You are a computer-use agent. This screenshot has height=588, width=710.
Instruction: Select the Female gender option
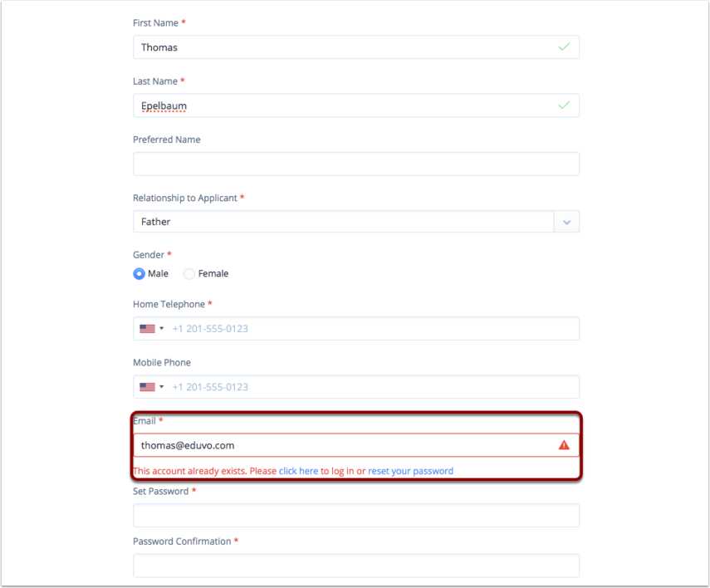(x=189, y=273)
